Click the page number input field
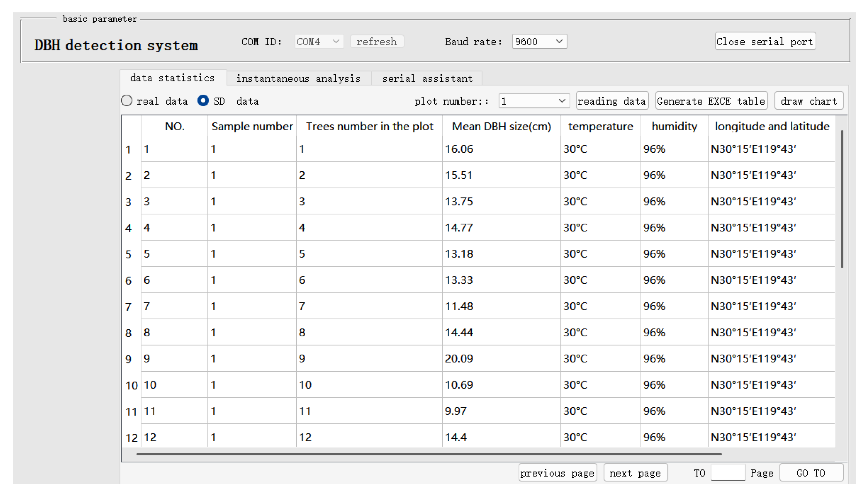 tap(728, 473)
